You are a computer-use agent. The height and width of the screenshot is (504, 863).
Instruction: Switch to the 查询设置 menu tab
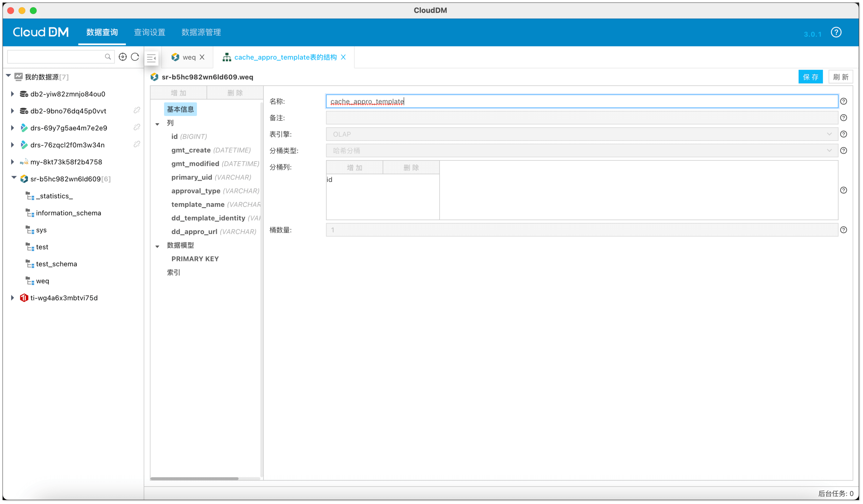tap(150, 32)
